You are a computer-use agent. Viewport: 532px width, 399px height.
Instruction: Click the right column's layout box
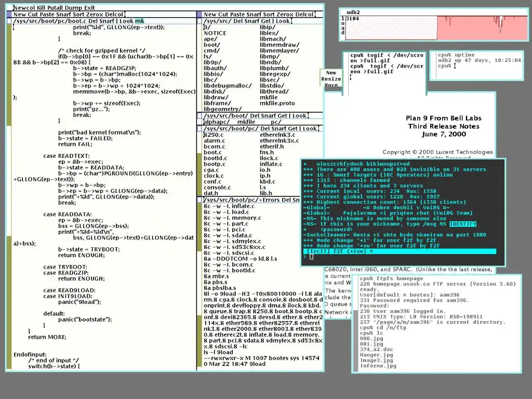coord(200,14)
